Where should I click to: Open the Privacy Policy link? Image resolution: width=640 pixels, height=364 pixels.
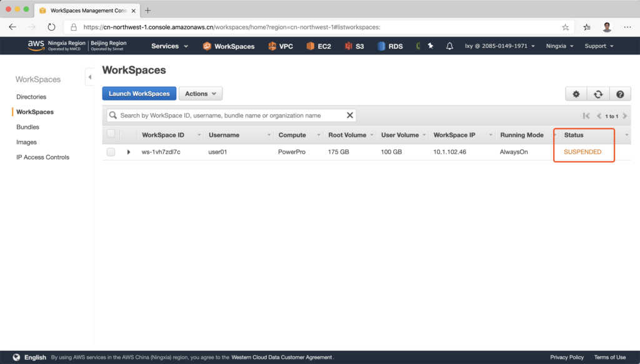tap(567, 357)
